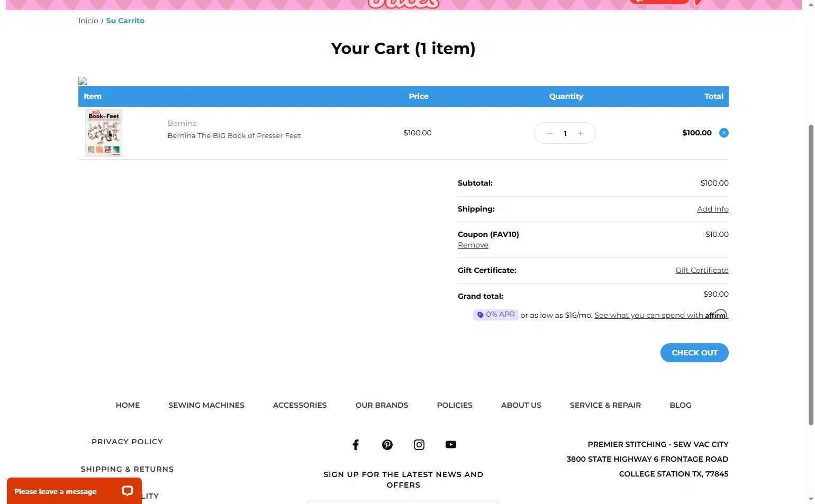Open the Bernina book thumbnail
815x504 pixels.
104,133
